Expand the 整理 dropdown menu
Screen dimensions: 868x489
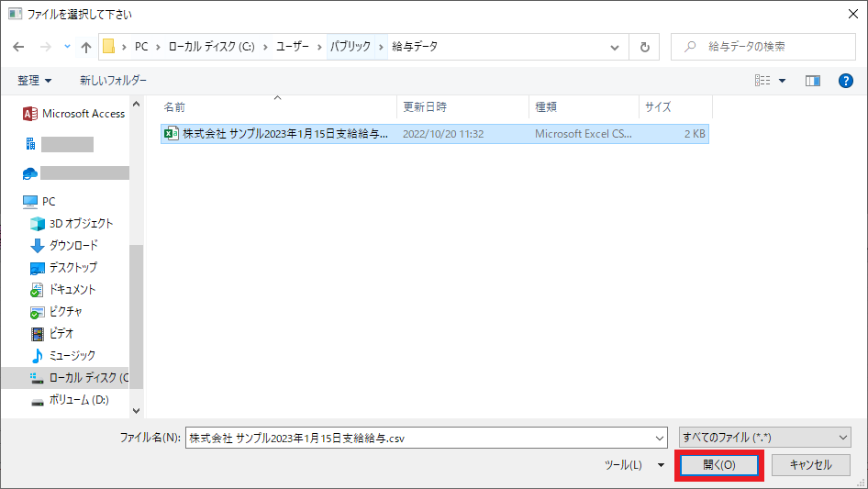click(x=35, y=81)
